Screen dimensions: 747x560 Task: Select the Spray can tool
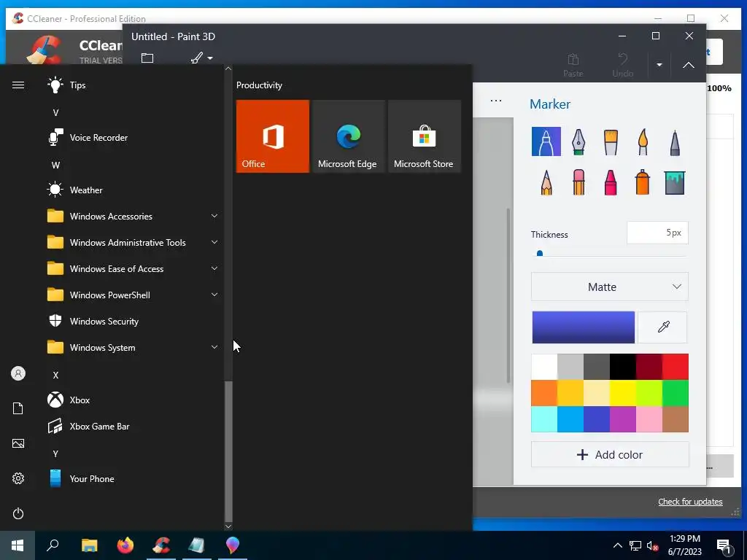click(x=642, y=182)
